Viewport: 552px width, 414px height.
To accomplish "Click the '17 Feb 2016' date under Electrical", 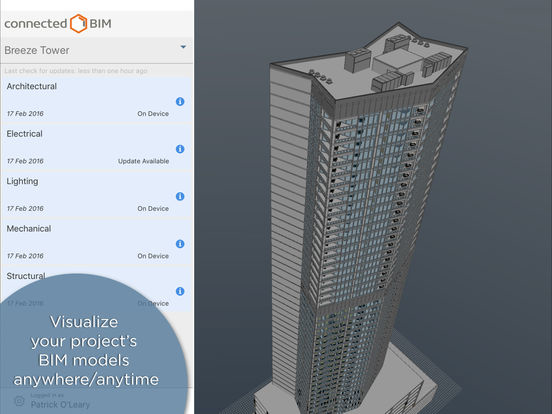I will click(x=25, y=161).
